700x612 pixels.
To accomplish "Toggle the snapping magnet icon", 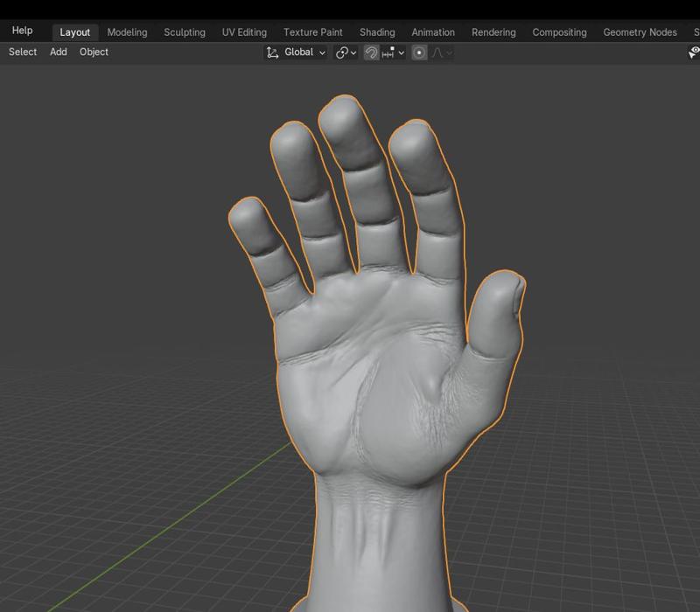I will coord(372,52).
